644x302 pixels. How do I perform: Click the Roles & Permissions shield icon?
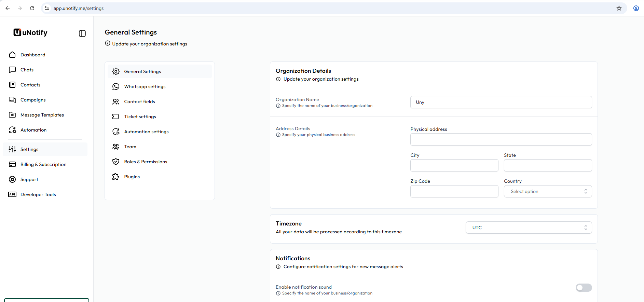click(x=116, y=162)
